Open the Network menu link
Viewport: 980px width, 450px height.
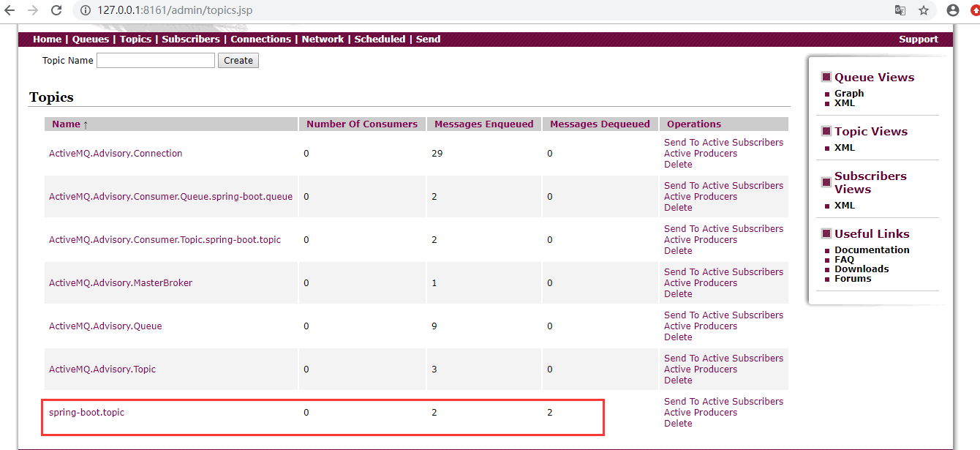pyautogui.click(x=323, y=40)
